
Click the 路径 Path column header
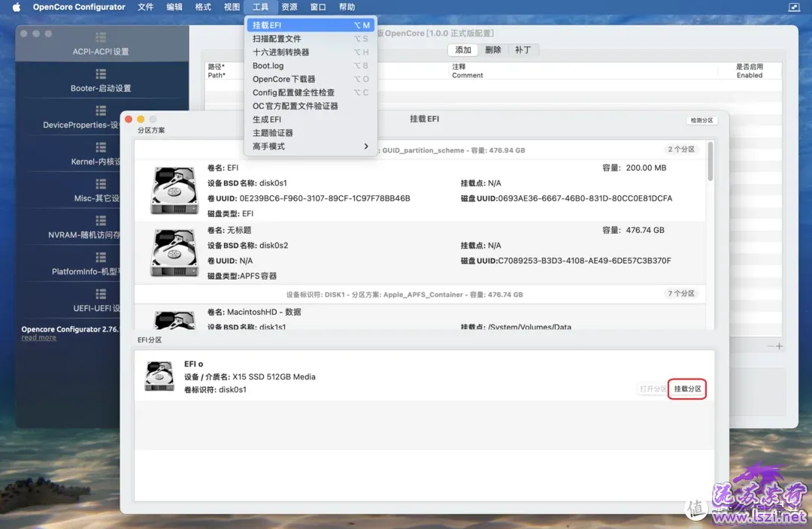coord(217,71)
